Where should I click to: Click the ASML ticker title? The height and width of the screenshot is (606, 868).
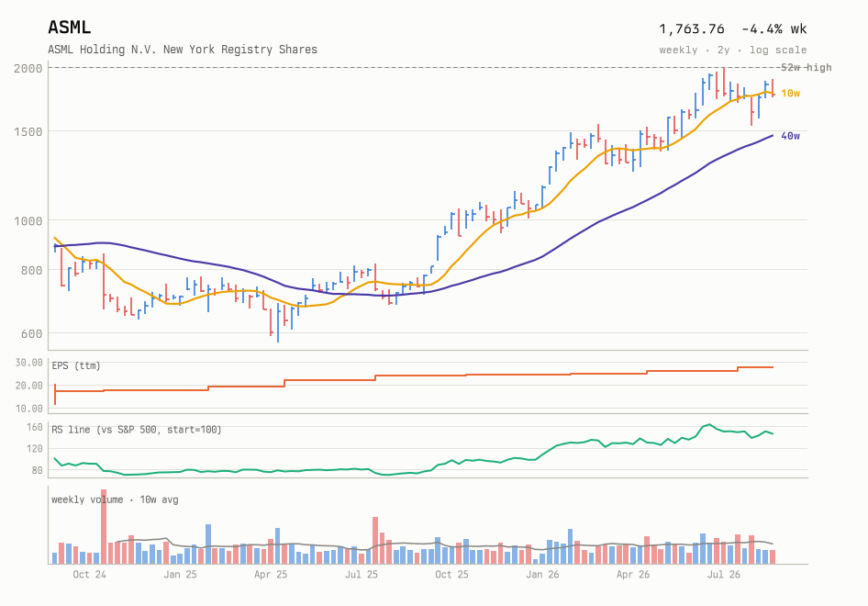(x=69, y=28)
